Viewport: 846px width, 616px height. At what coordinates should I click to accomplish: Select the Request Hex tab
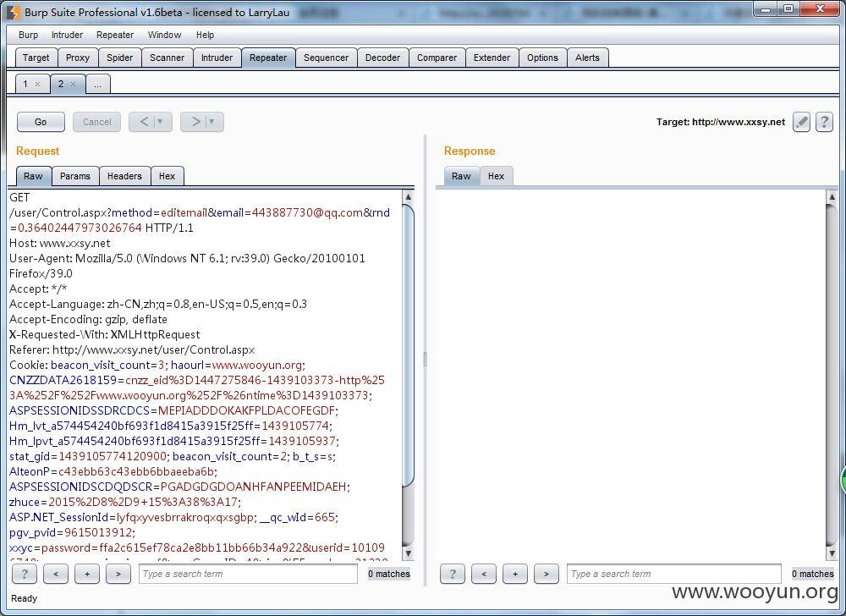coord(167,176)
